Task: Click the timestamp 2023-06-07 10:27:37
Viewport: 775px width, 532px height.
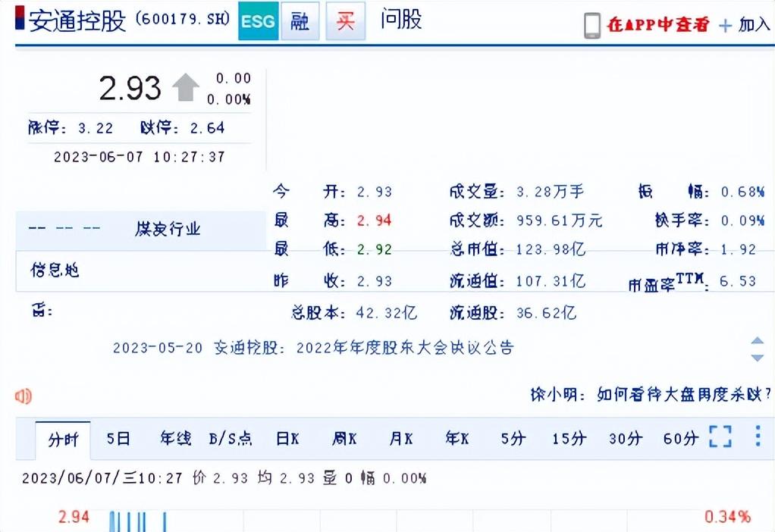Action: click(140, 157)
